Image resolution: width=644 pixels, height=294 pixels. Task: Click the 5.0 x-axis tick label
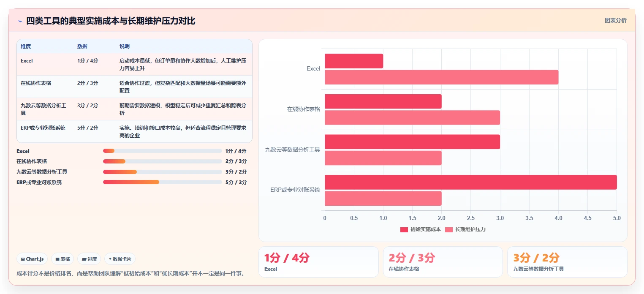(x=617, y=218)
